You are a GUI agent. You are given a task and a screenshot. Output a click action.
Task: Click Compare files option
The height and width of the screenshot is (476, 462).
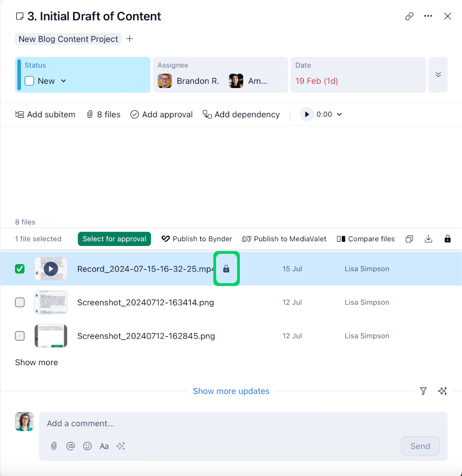point(366,239)
